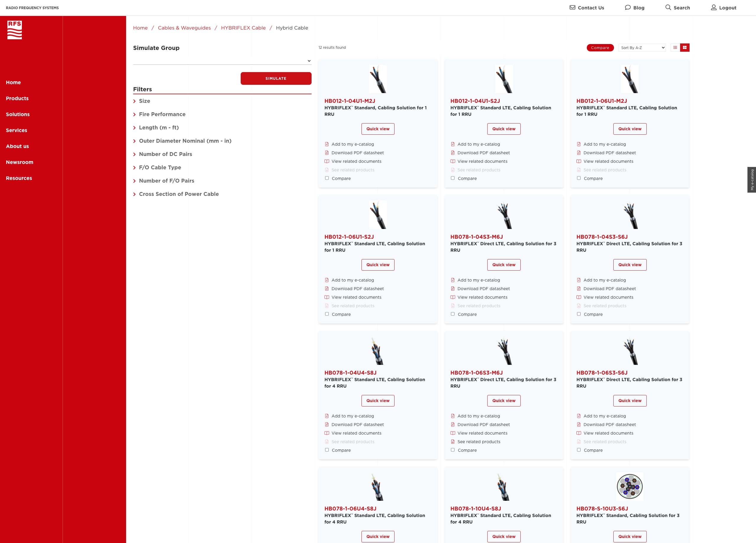Viewport: 756px width, 543px height.
Task: Open Solutions in the sidebar menu
Action: [x=18, y=114]
